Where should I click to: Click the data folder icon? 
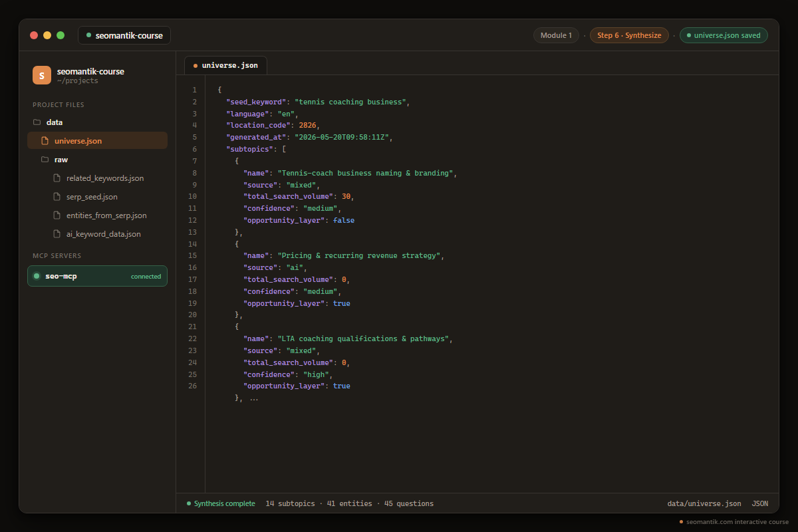[x=37, y=122]
